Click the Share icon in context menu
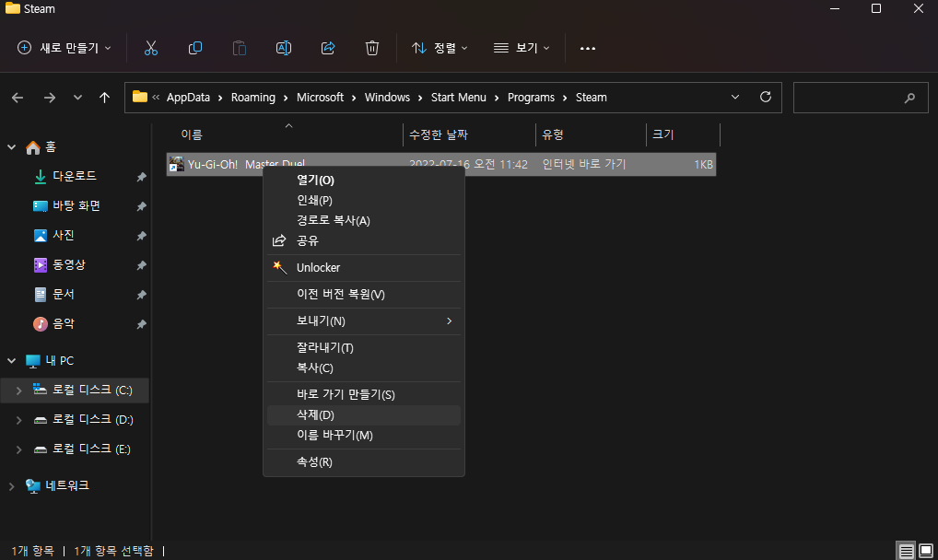The image size is (938, 560). click(x=279, y=240)
